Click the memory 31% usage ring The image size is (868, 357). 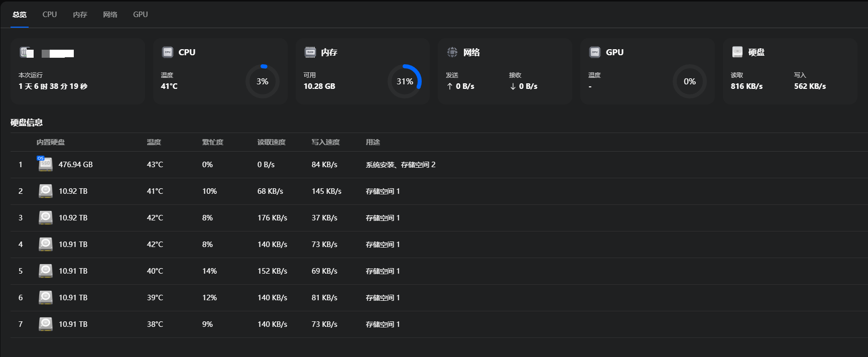tap(405, 81)
